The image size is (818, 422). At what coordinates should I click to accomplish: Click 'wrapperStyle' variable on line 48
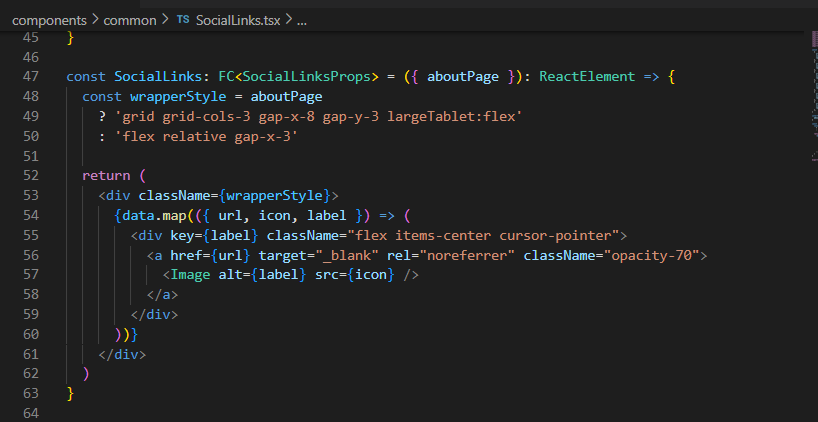point(178,97)
